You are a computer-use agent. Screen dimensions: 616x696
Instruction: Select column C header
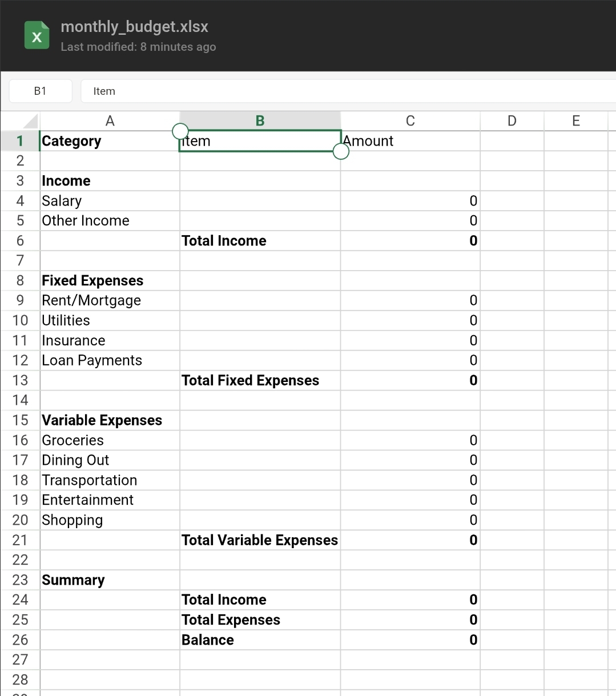pyautogui.click(x=410, y=120)
